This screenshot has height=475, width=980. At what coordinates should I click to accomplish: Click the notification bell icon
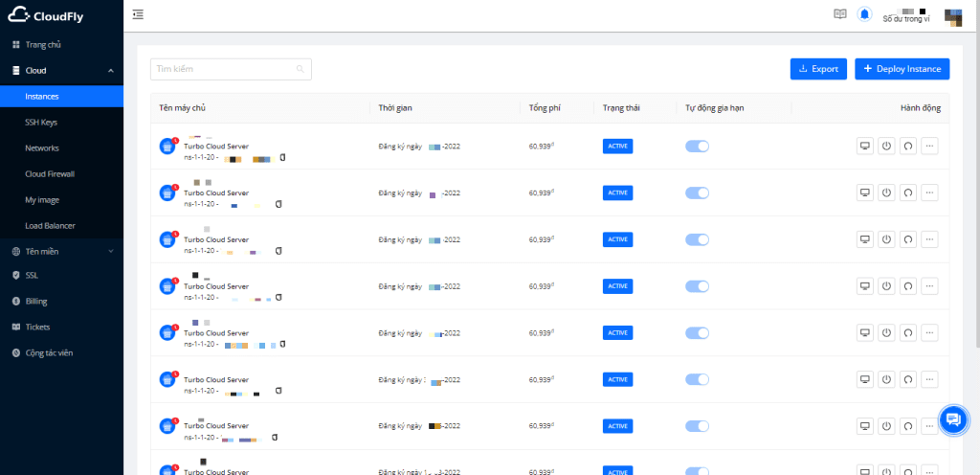click(865, 14)
